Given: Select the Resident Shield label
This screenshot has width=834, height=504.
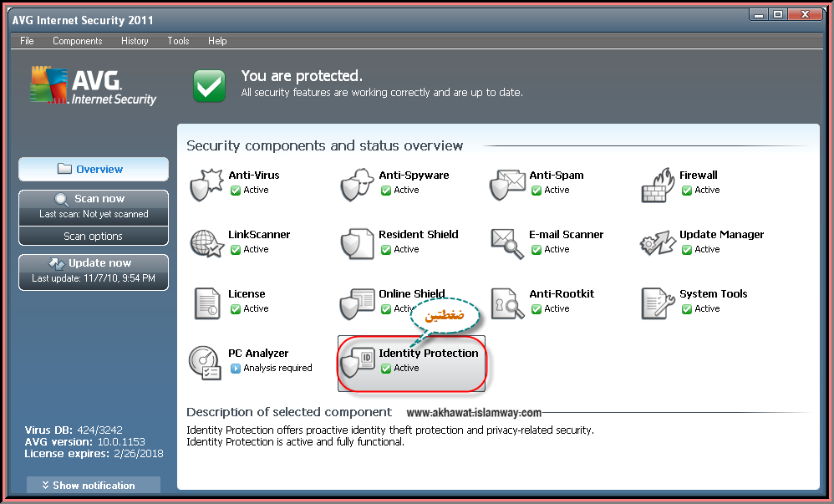Looking at the screenshot, I should 419,234.
